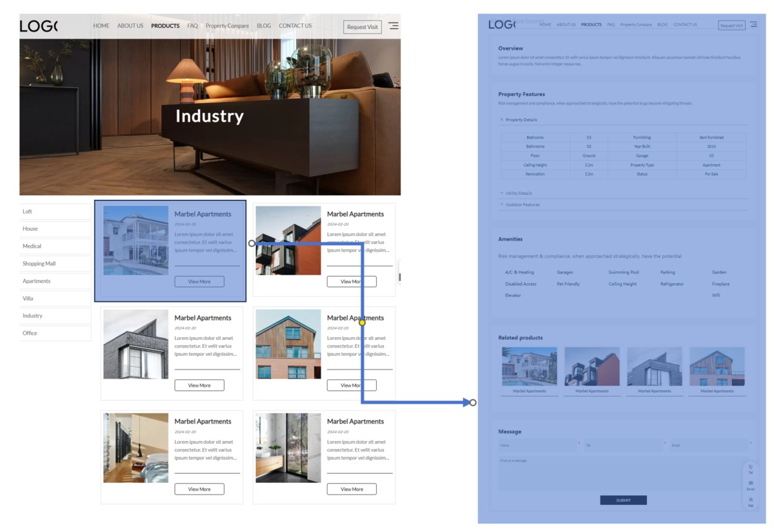Image resolution: width=774 pixels, height=532 pixels.
Task: Click the 'Pet Friendly' amenity
Action: click(x=568, y=284)
